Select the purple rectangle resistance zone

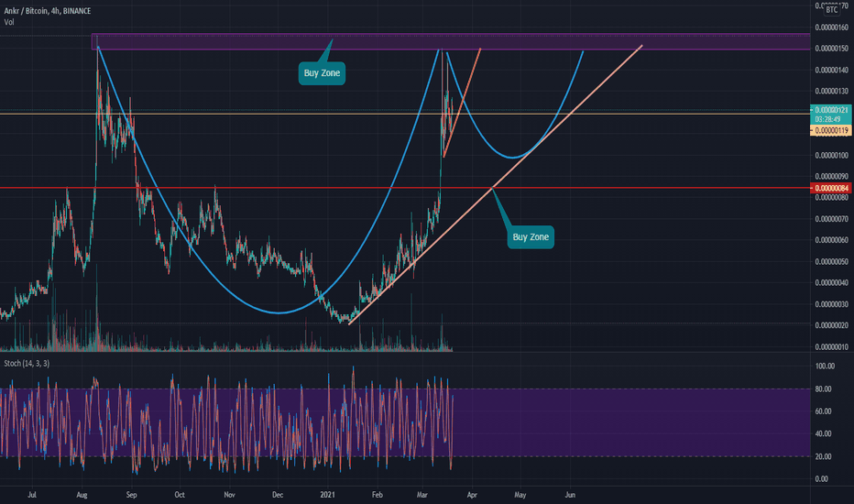(451, 41)
